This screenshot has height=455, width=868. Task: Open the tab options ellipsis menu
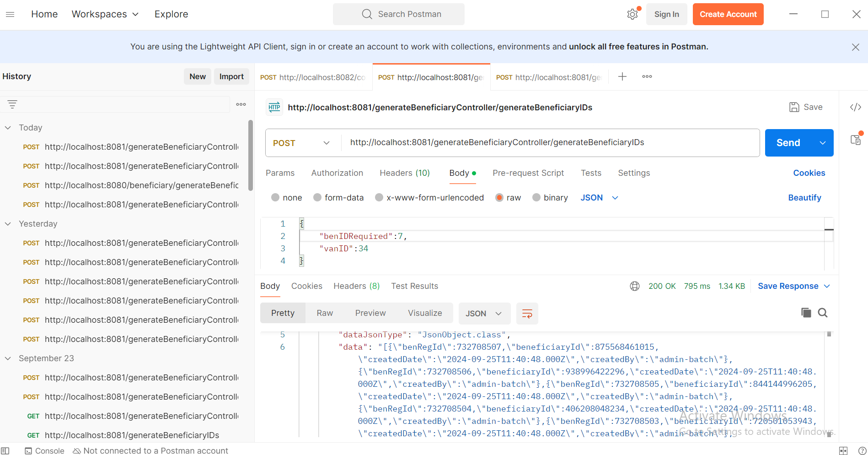pyautogui.click(x=647, y=76)
